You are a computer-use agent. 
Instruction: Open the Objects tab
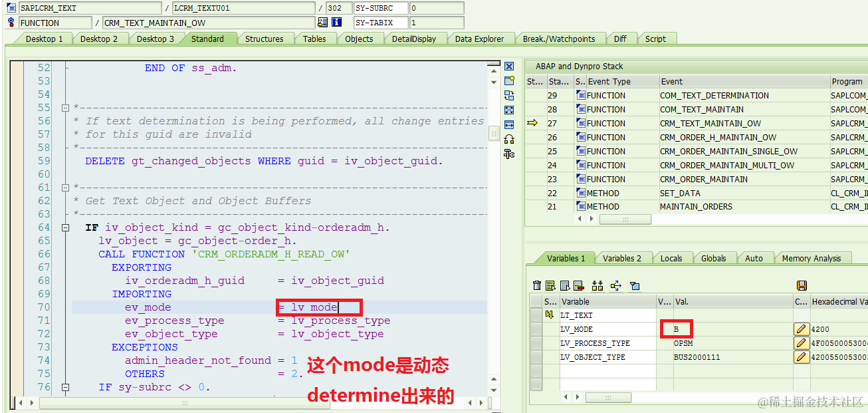pos(359,39)
